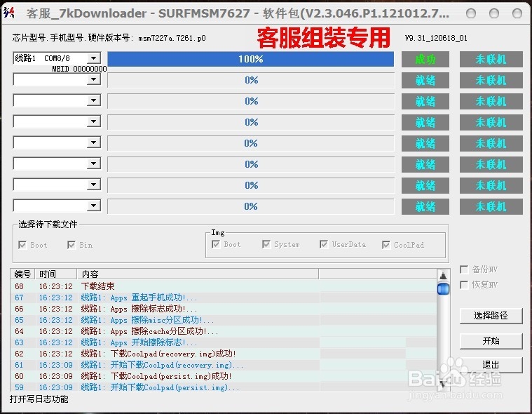Click the 未联机 status for line 1
The width and height of the screenshot is (532, 414).
(491, 60)
